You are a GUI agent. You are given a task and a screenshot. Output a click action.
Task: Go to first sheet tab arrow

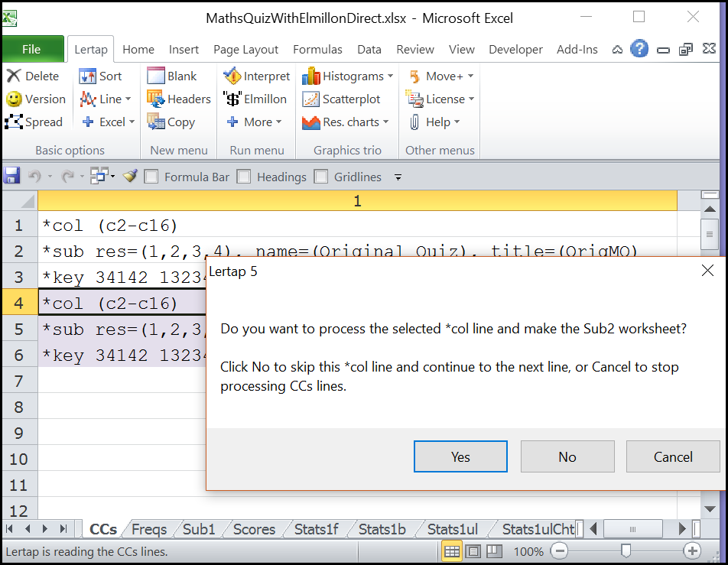point(9,529)
